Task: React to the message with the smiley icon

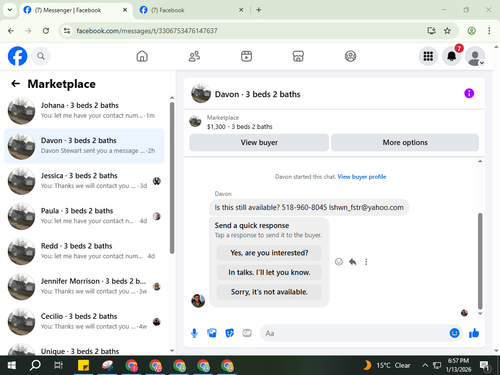Action: pyautogui.click(x=339, y=262)
